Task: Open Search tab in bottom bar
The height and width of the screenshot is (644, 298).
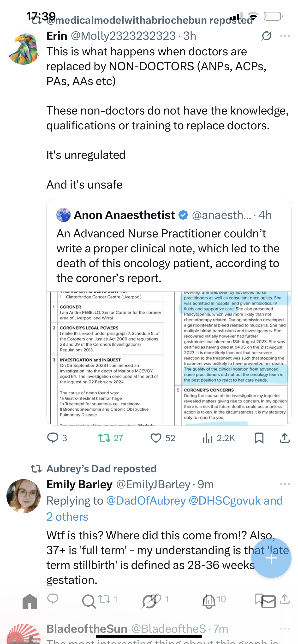Action: [89, 602]
